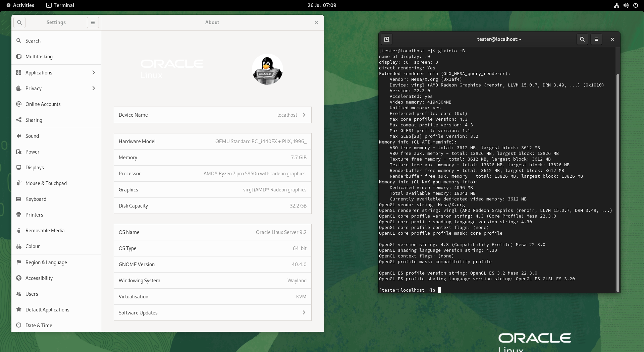The image size is (644, 352).
Task: Open Keyboard settings
Action: (56, 199)
